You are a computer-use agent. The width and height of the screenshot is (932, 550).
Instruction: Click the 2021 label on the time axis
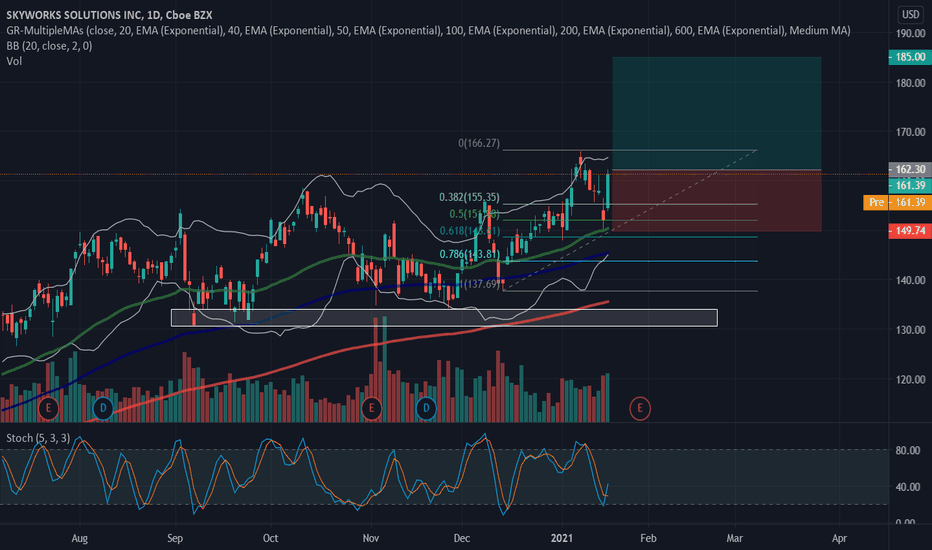(x=562, y=538)
